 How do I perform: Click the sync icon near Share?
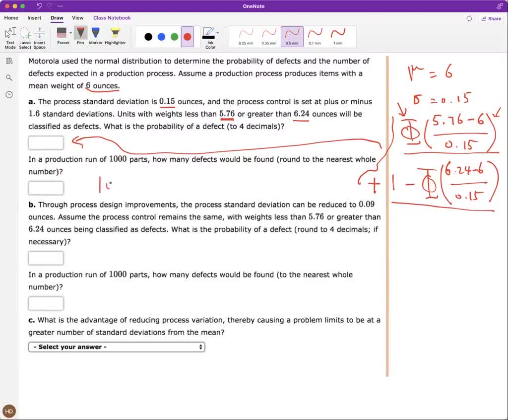click(469, 18)
